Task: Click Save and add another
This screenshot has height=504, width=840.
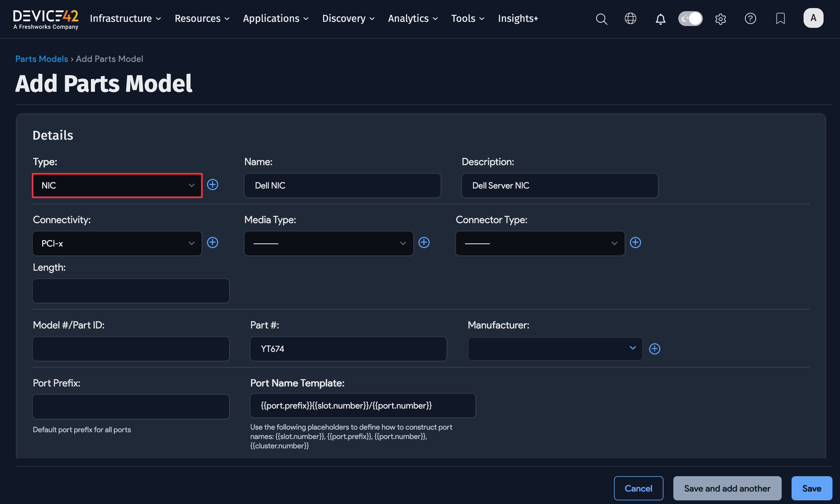Action: 727,488
